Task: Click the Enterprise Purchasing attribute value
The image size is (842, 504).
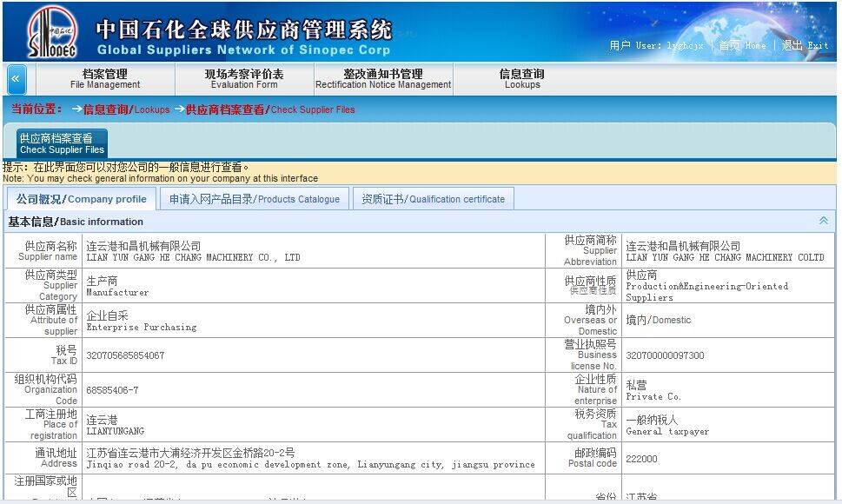Action: click(x=142, y=327)
